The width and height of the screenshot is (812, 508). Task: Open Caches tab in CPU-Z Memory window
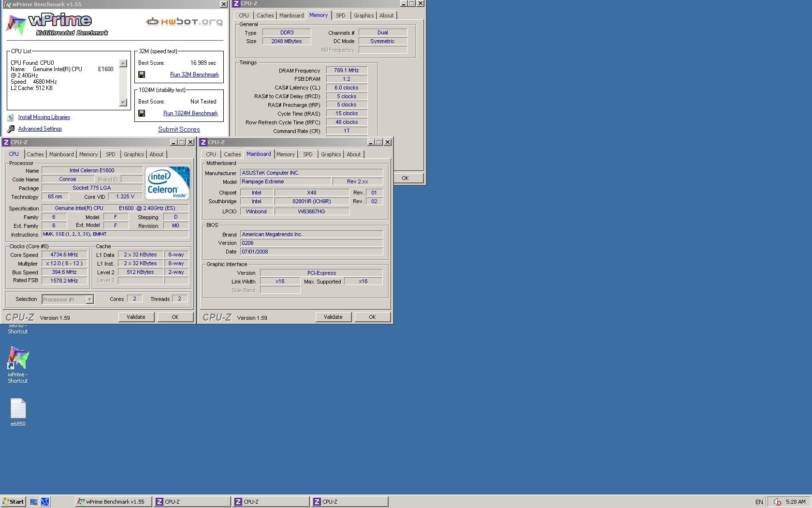265,15
